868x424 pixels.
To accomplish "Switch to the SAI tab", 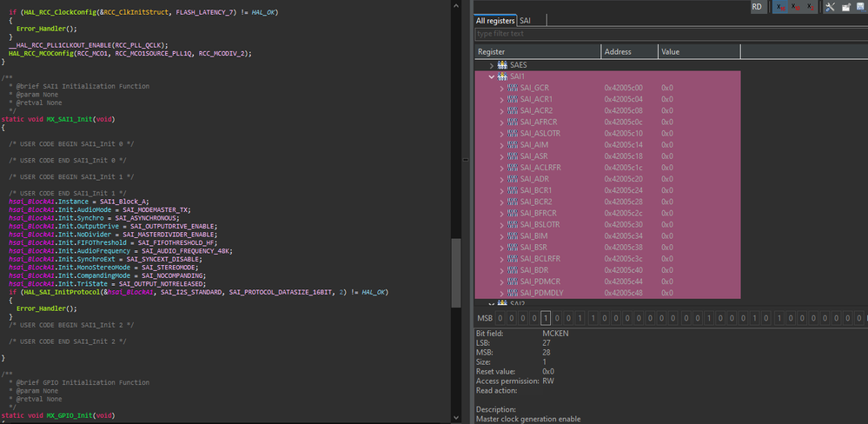I will (x=526, y=20).
